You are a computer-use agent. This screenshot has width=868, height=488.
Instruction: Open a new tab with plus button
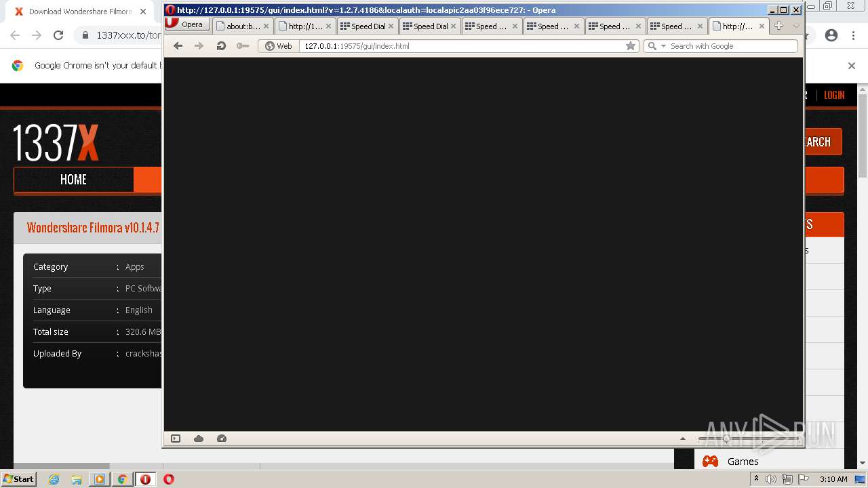click(x=778, y=26)
